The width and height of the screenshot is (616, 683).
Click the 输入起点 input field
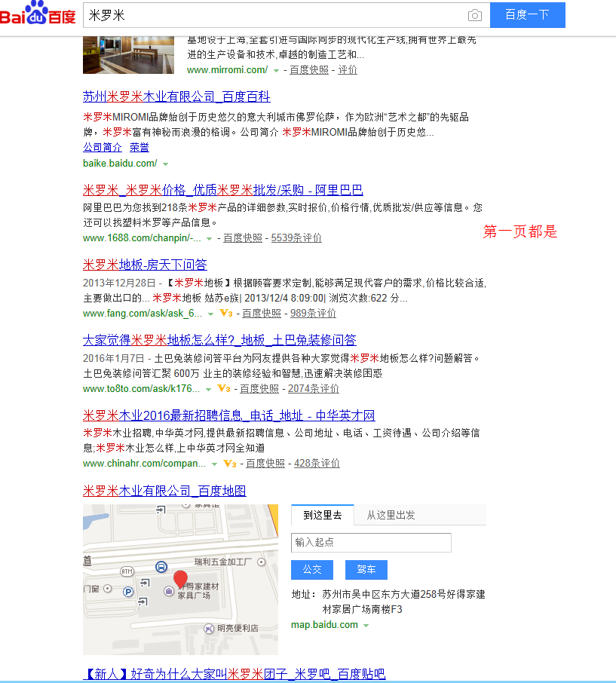[371, 543]
